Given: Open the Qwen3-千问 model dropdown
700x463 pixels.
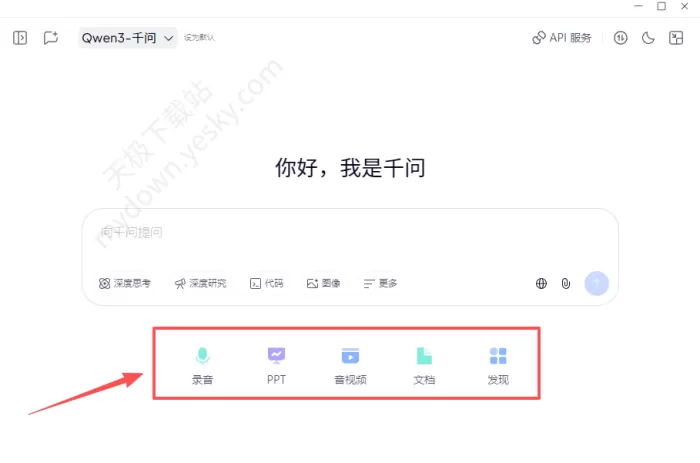Looking at the screenshot, I should pyautogui.click(x=128, y=38).
